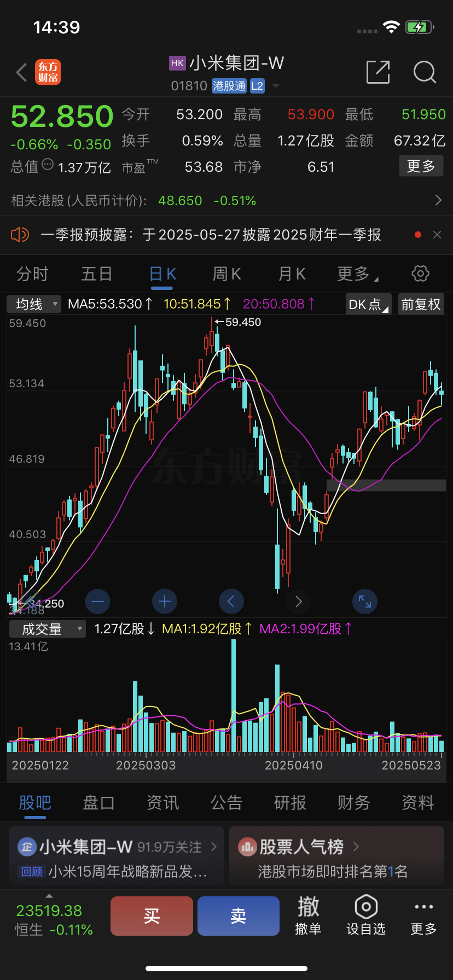This screenshot has width=453, height=980.
Task: Tap the 股票人气榜 chart icon
Action: click(247, 847)
